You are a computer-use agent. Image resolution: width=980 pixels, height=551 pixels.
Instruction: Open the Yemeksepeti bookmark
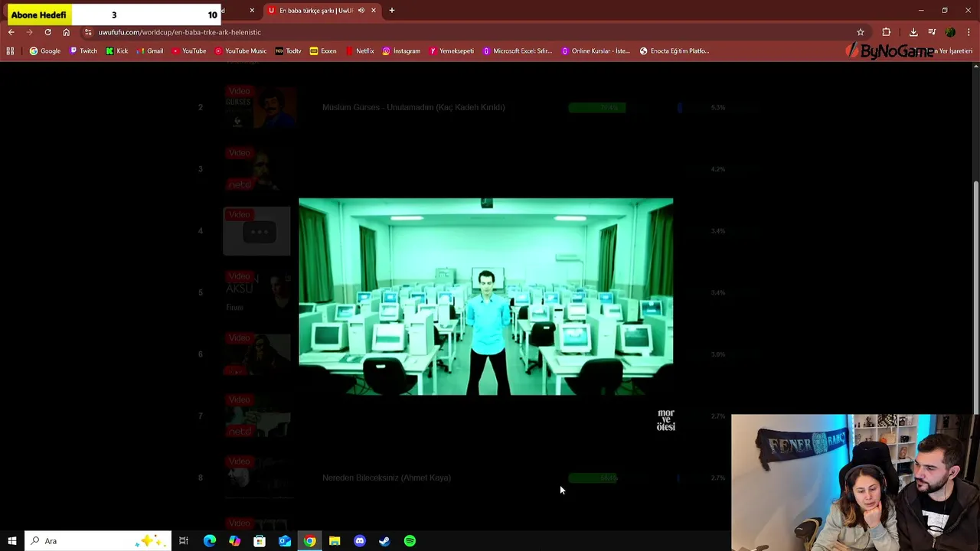pyautogui.click(x=452, y=51)
